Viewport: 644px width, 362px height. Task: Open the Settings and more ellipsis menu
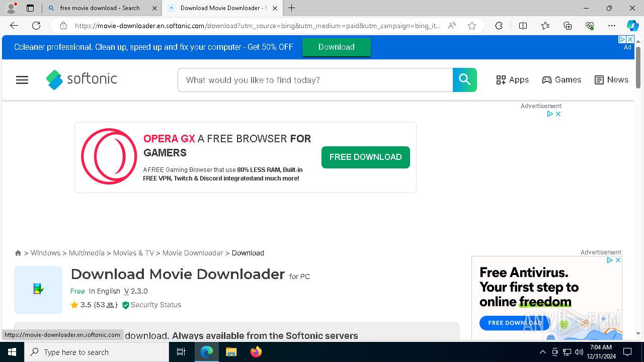(x=612, y=26)
